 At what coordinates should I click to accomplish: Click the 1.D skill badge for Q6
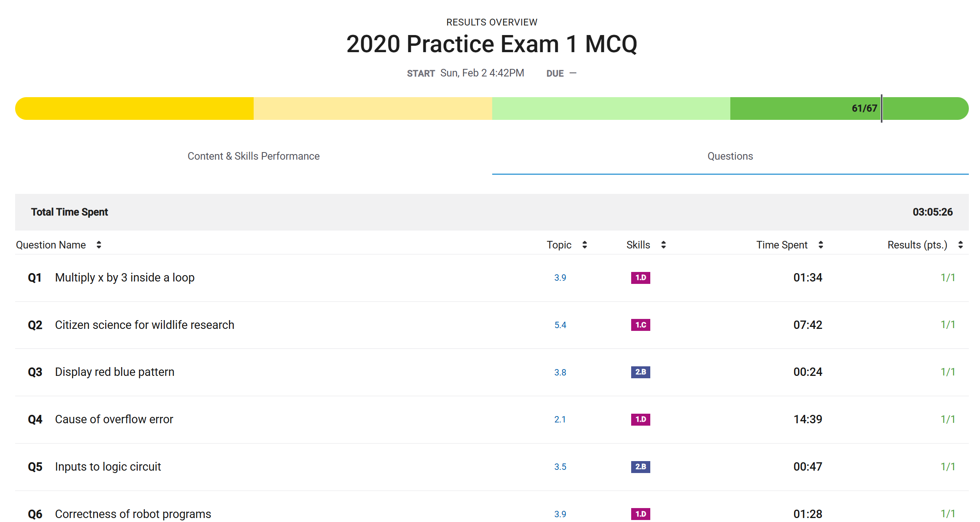pos(640,514)
